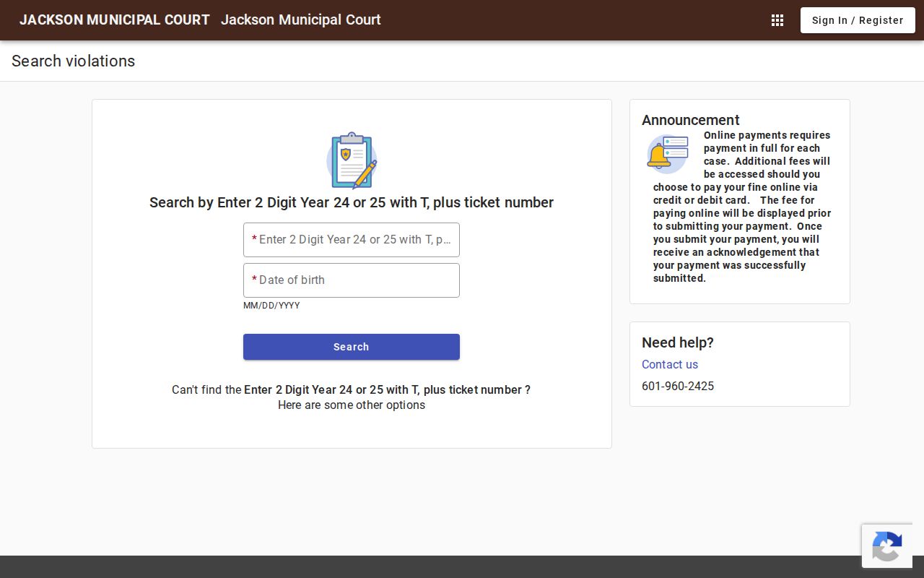Image resolution: width=924 pixels, height=578 pixels.
Task: Click the blue Search button
Action: click(352, 347)
